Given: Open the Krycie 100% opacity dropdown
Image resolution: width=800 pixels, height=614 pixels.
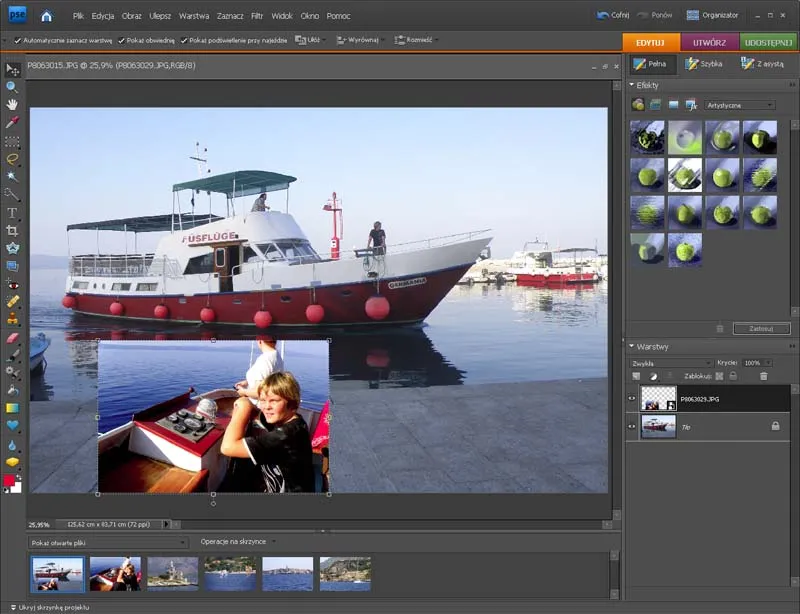Looking at the screenshot, I should 757,363.
